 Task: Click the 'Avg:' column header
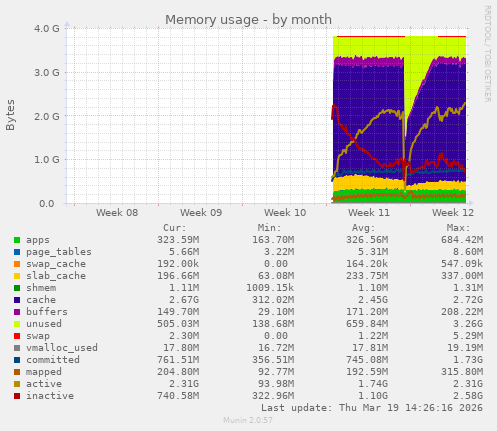tap(364, 228)
